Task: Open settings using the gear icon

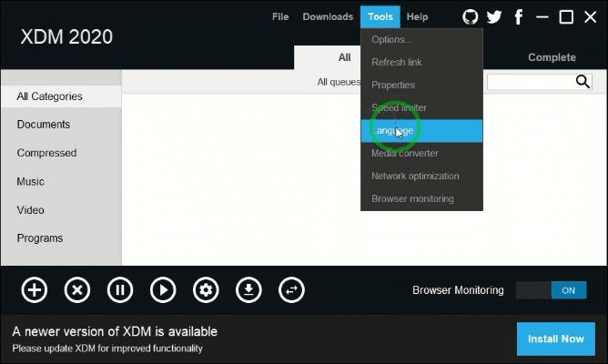Action: pos(206,290)
